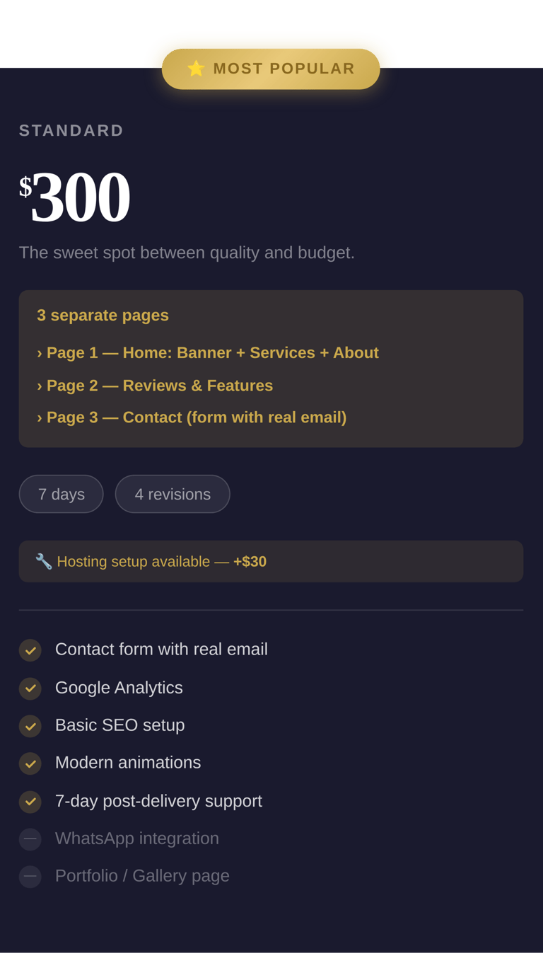Screen dimensions: 543x980
Task: Click the check icon for 7-day post-delivery support
Action: 30,802
